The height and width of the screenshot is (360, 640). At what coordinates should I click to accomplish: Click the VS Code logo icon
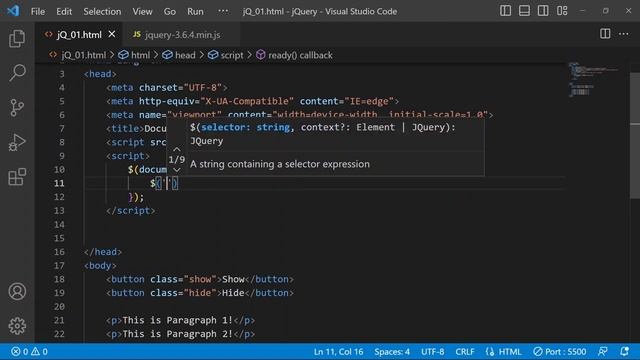pos(13,11)
